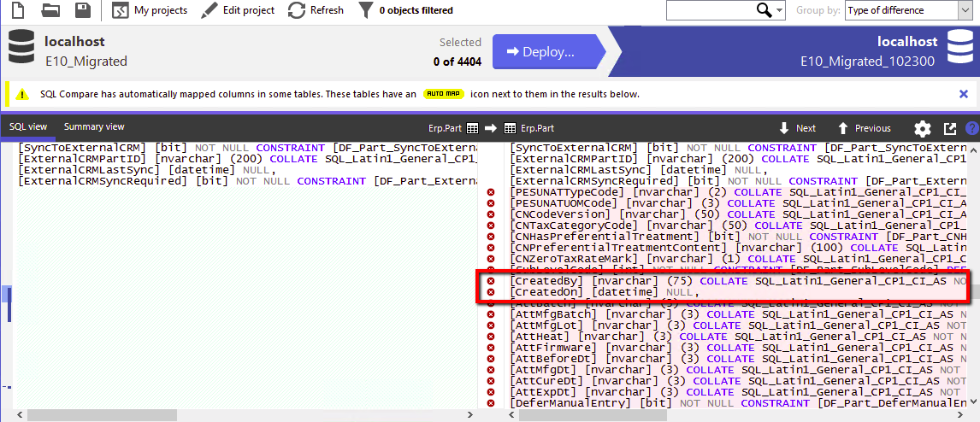The width and height of the screenshot is (980, 422).
Task: Pop out the SQL view window
Action: click(x=950, y=129)
